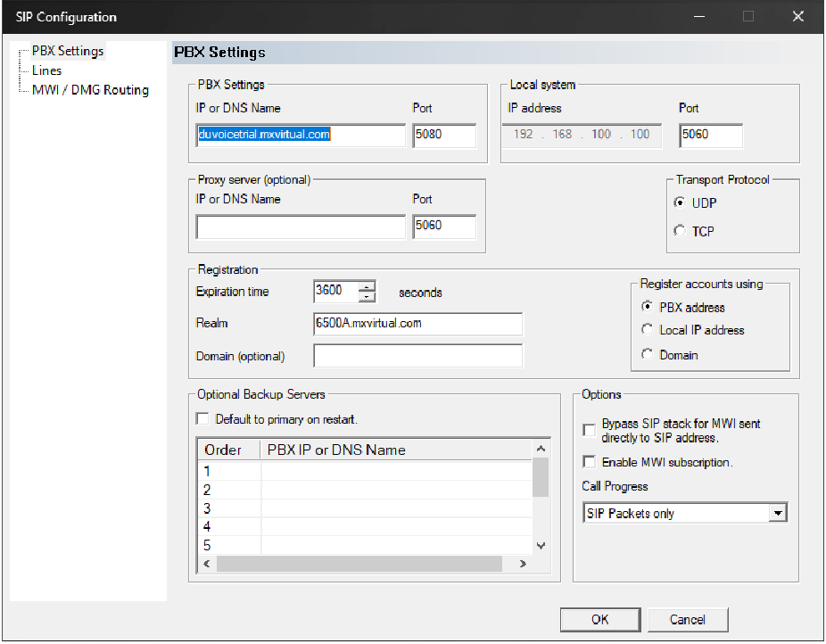
Task: Choose Local IP address for registering accounts
Action: 648,330
